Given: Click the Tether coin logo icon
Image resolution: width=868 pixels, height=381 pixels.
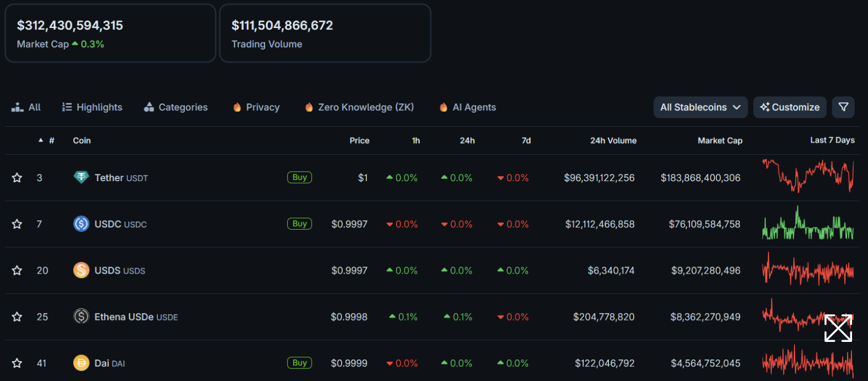Looking at the screenshot, I should [x=81, y=177].
